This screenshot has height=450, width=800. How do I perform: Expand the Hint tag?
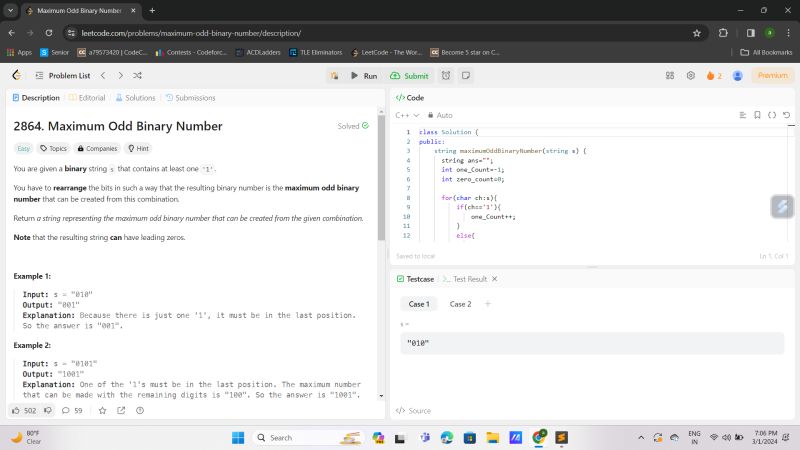(x=138, y=148)
